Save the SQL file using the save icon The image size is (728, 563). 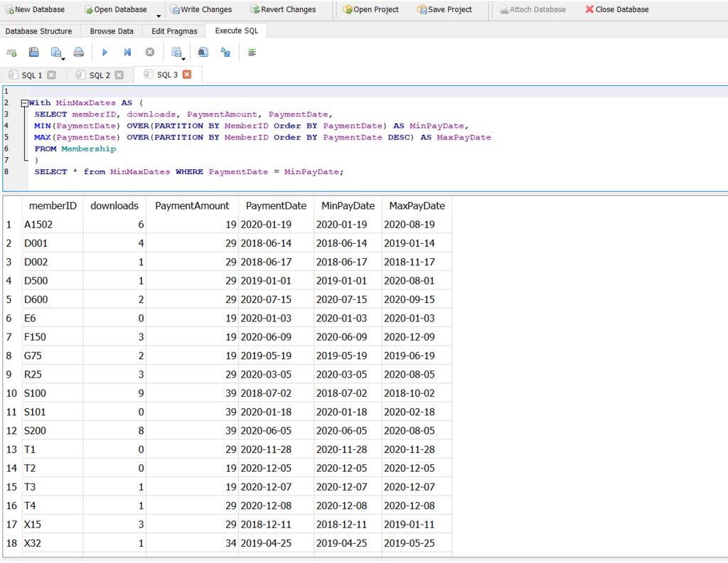[54, 52]
